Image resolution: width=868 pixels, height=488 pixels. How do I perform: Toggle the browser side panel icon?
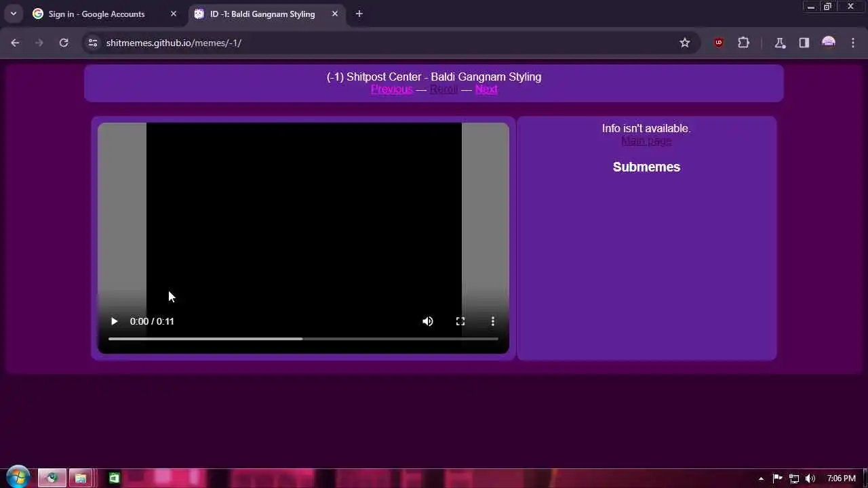[x=804, y=43]
